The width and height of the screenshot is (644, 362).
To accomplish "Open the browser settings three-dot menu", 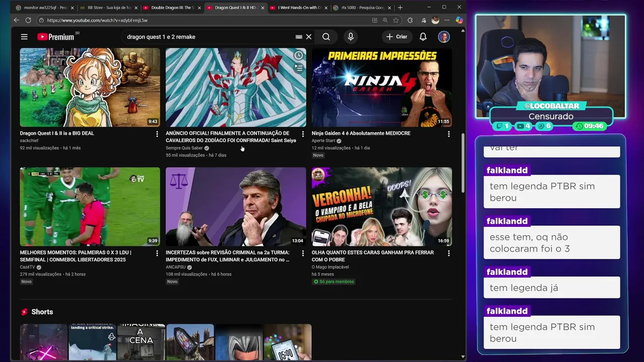I will pyautogui.click(x=447, y=20).
